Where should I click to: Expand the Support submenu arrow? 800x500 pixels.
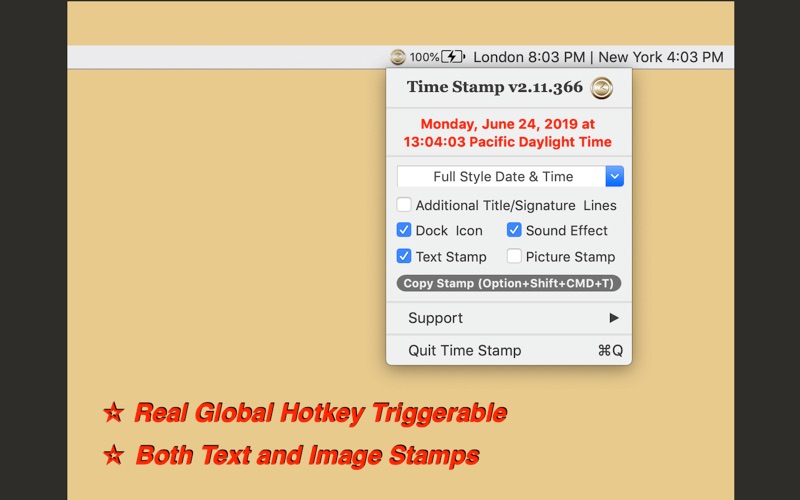click(614, 318)
